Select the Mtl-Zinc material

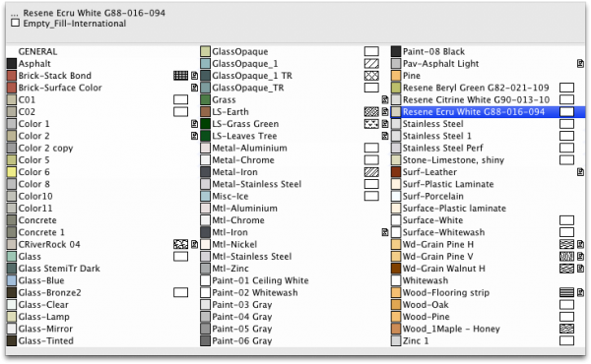pos(230,269)
